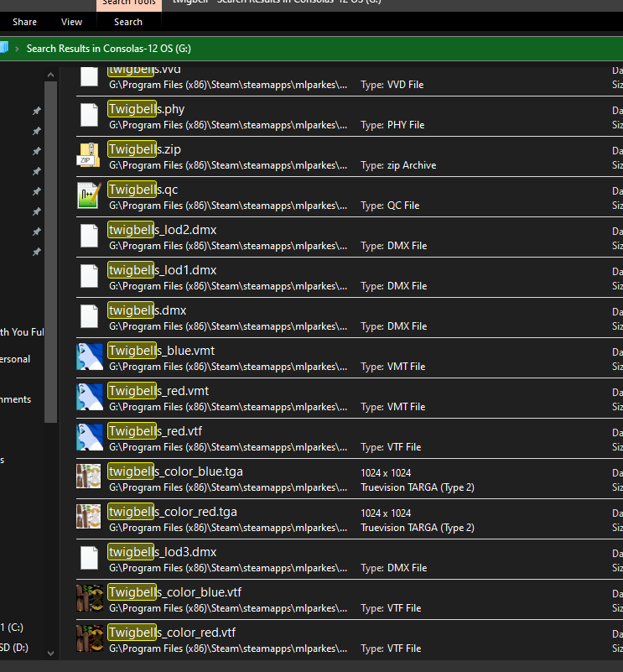This screenshot has width=623, height=672.
Task: Click the navigation pane scroll down arrow
Action: (x=50, y=654)
